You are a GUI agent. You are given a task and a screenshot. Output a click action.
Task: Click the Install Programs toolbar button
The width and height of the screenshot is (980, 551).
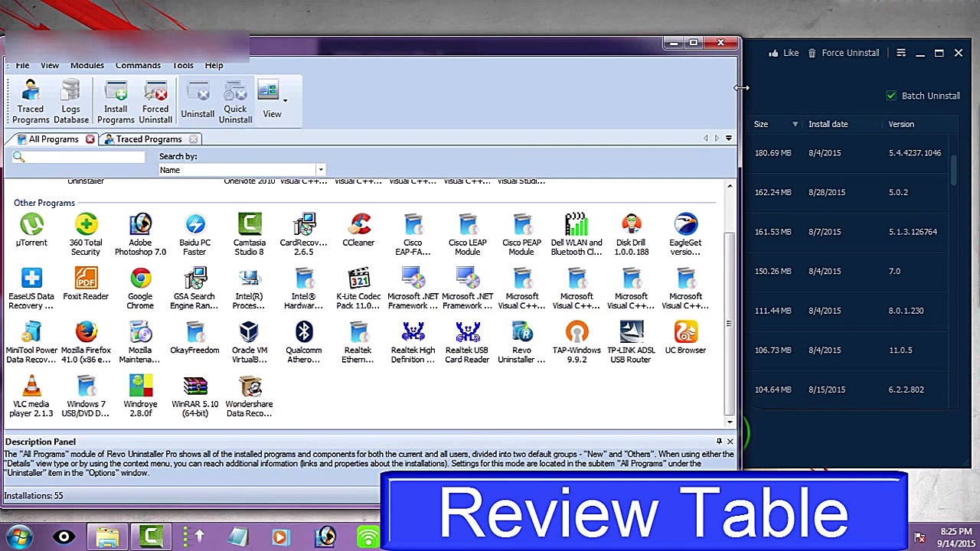click(x=116, y=103)
